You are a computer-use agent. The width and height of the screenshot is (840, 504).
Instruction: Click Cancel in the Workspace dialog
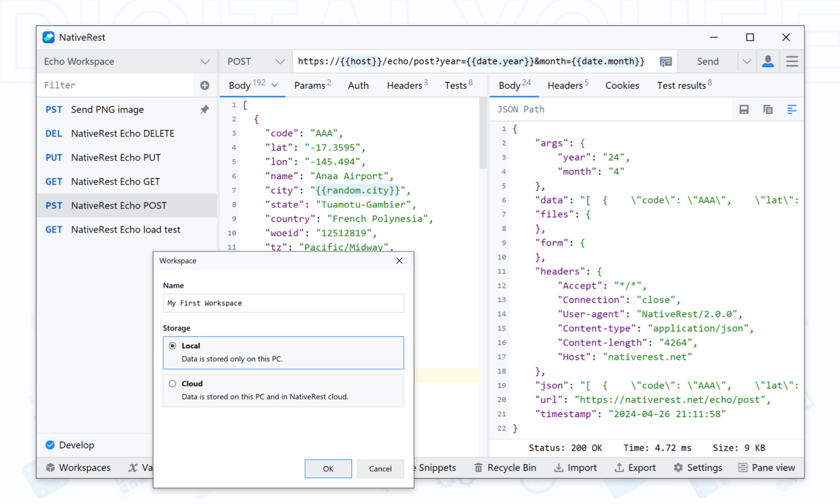(380, 469)
